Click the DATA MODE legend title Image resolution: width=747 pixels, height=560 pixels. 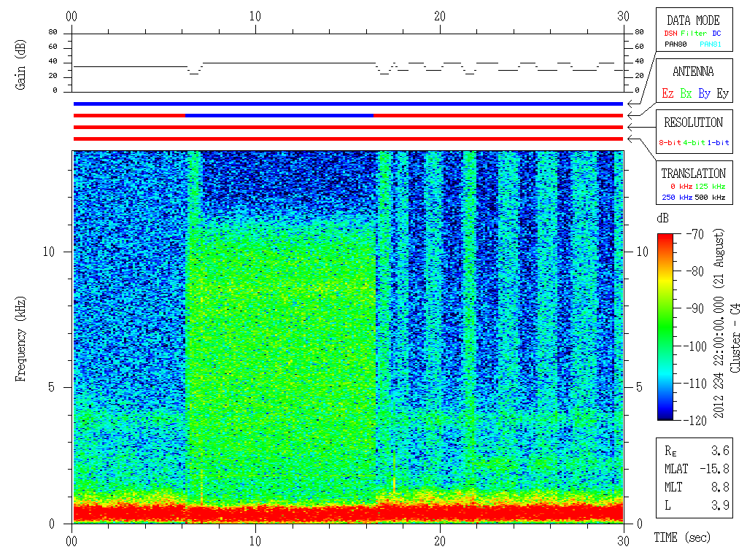click(x=693, y=20)
